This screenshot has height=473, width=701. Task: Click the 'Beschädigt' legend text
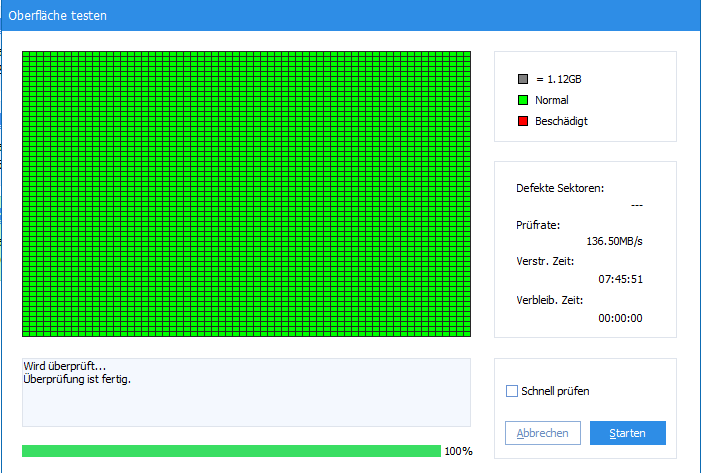561,121
